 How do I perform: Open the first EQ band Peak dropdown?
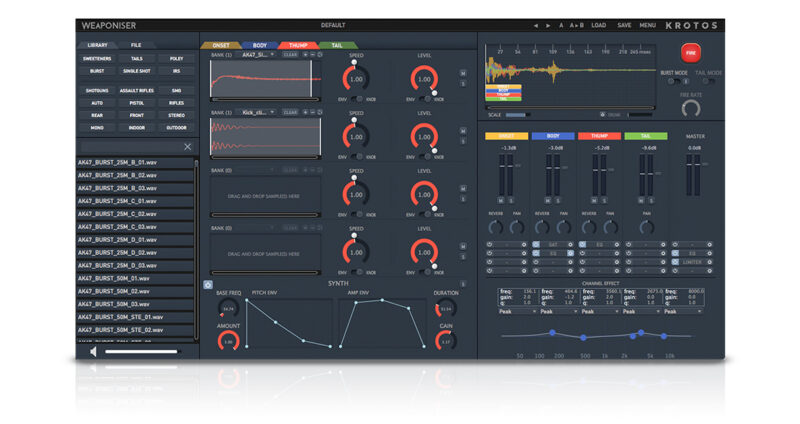[x=511, y=311]
